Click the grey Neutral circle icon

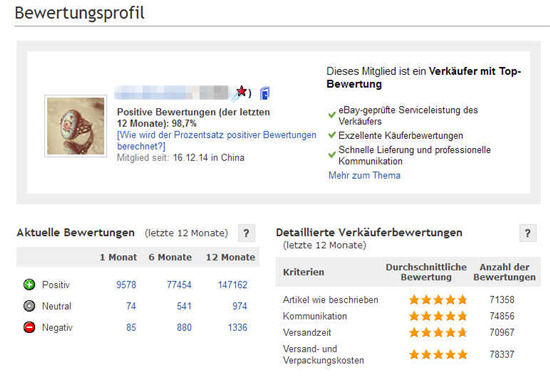tap(29, 306)
